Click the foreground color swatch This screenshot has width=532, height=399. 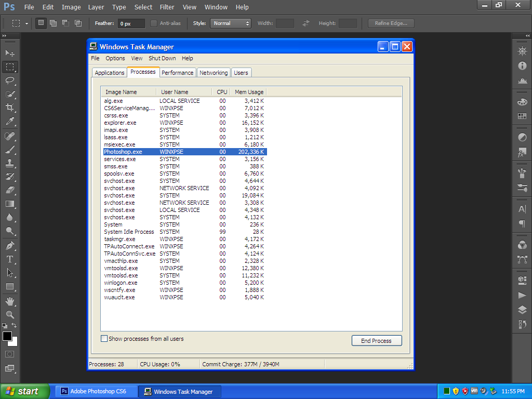tap(7, 336)
